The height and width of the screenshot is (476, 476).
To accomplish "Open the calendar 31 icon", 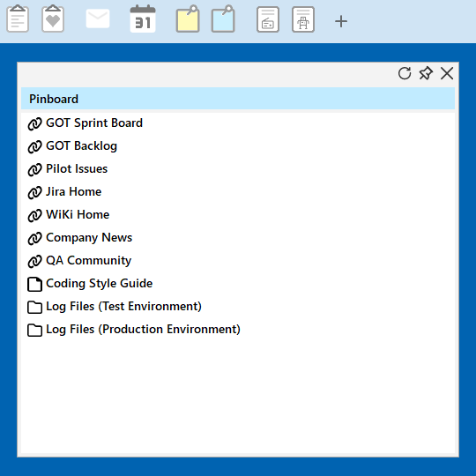I will (x=143, y=19).
